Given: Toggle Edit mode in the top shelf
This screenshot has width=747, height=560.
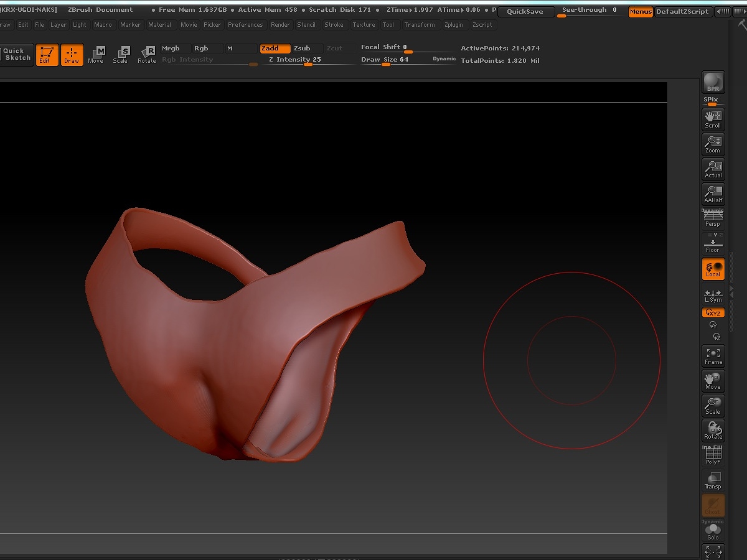Looking at the screenshot, I should 47,55.
